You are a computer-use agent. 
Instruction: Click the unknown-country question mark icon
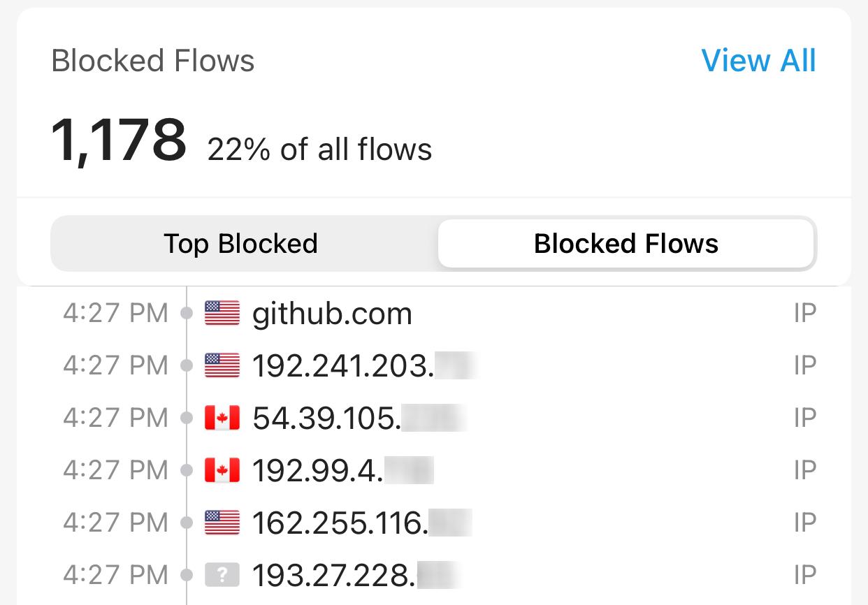(x=222, y=575)
